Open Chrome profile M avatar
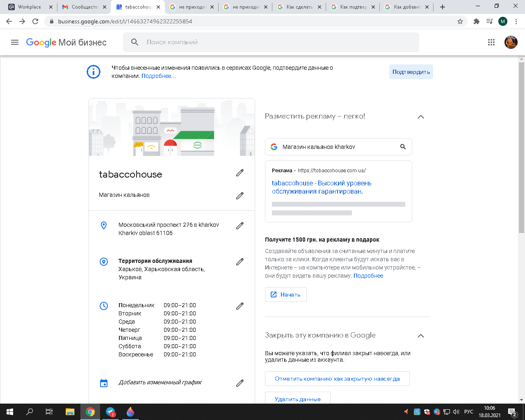The image size is (525, 420). pyautogui.click(x=503, y=21)
